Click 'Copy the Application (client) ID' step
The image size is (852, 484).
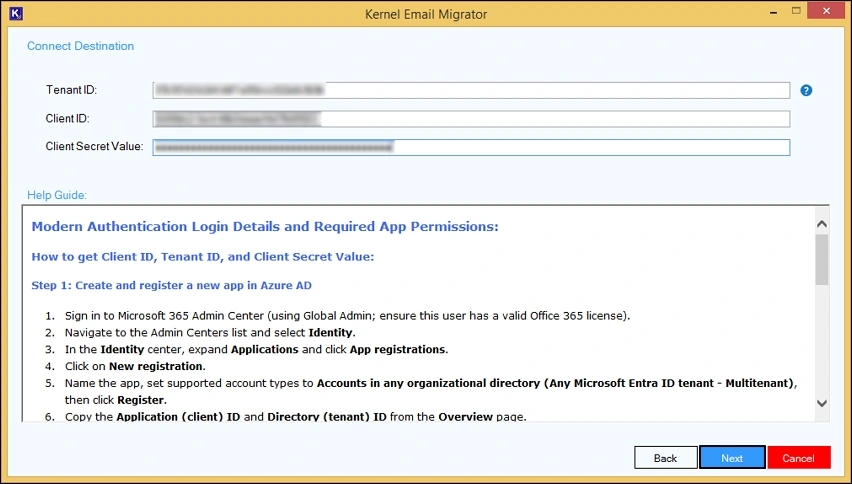pos(296,417)
